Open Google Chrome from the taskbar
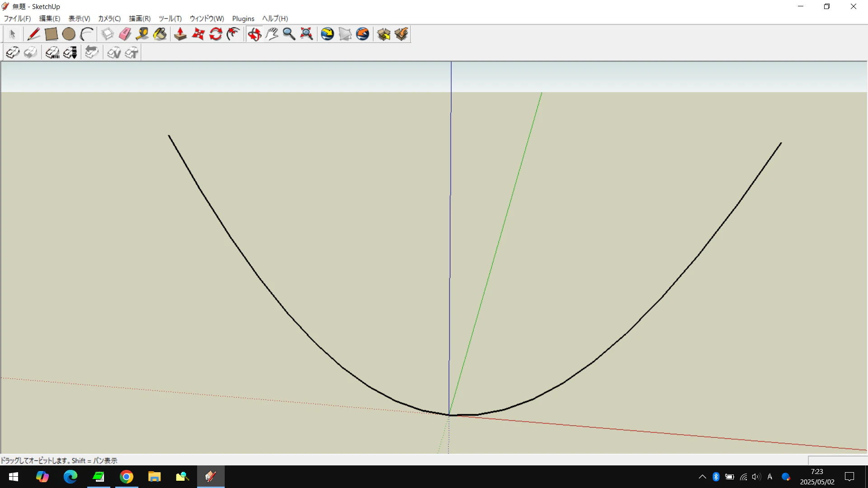This screenshot has width=868, height=488. click(127, 477)
